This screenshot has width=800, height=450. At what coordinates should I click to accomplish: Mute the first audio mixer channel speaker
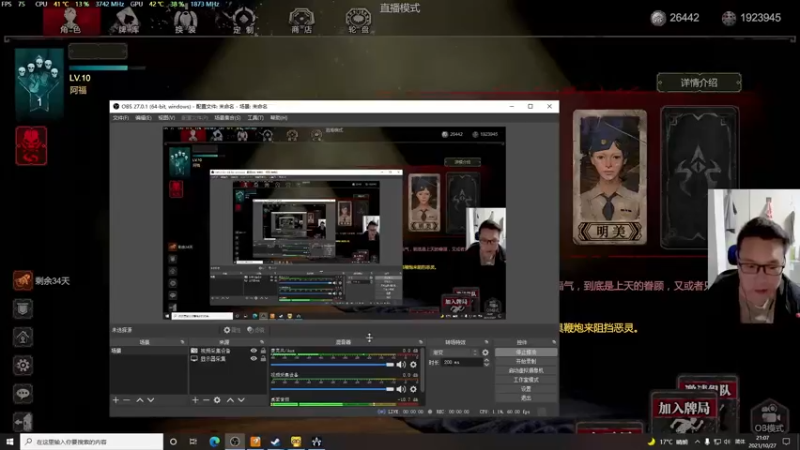(402, 365)
